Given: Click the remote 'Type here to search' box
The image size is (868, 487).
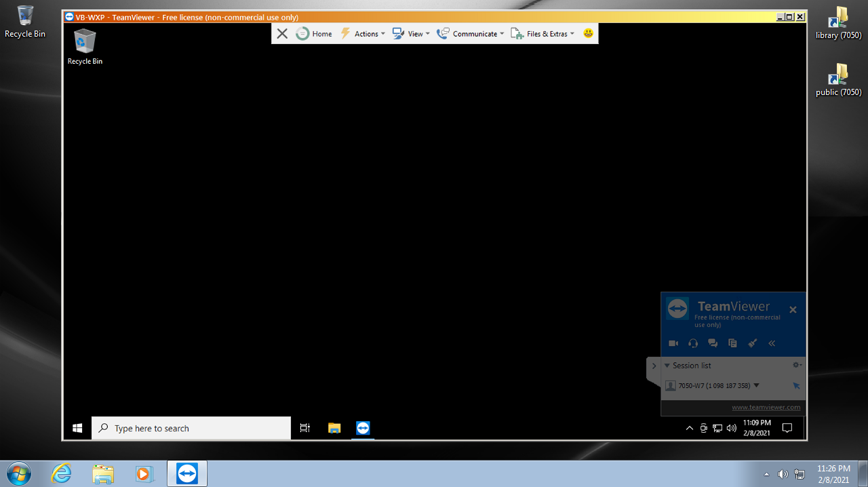Looking at the screenshot, I should click(x=191, y=428).
